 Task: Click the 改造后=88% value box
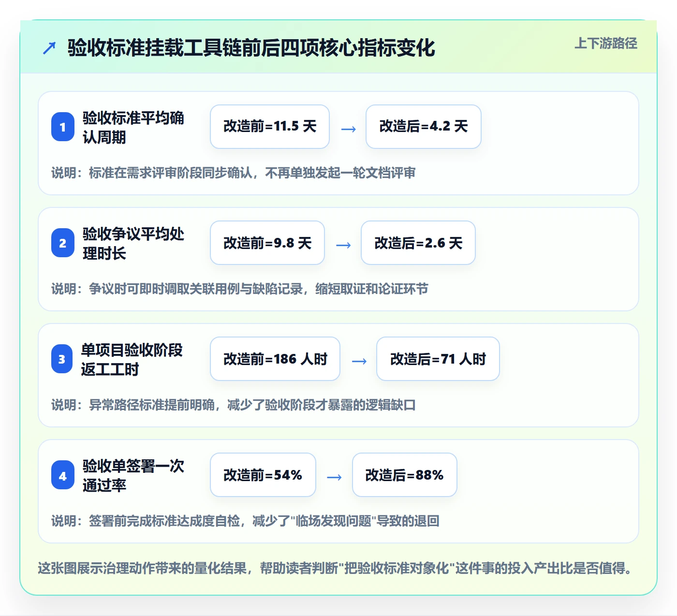(x=405, y=475)
